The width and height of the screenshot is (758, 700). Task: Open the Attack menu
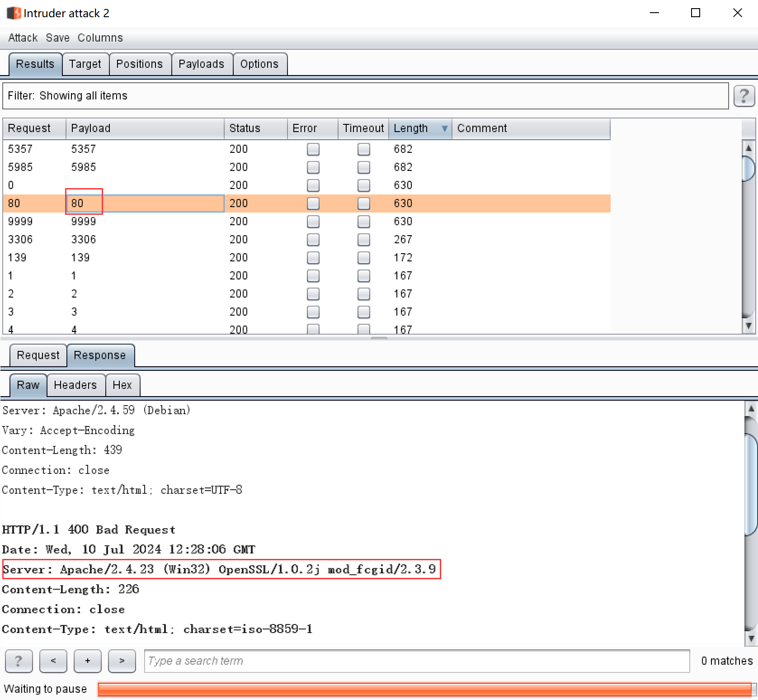[23, 38]
